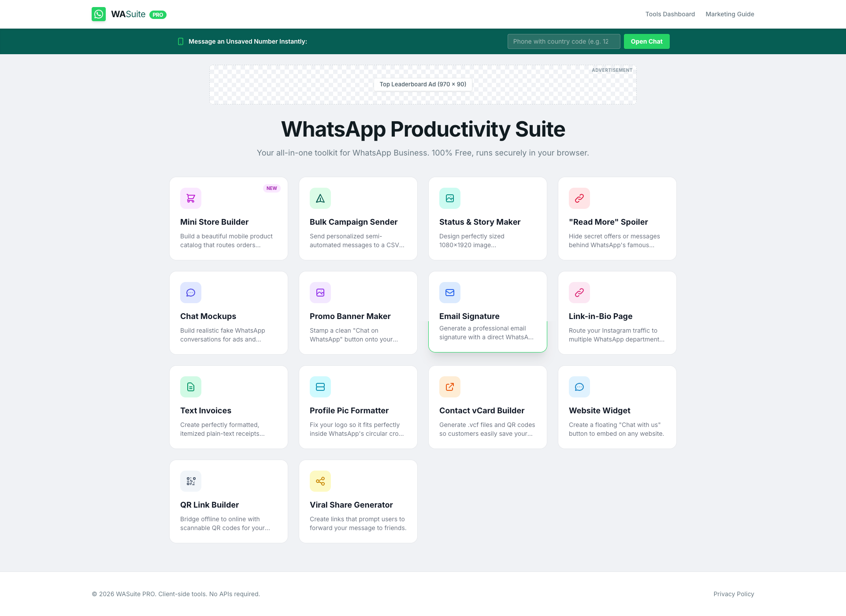This screenshot has height=616, width=846.
Task: Open the Website Widget title
Action: click(599, 411)
